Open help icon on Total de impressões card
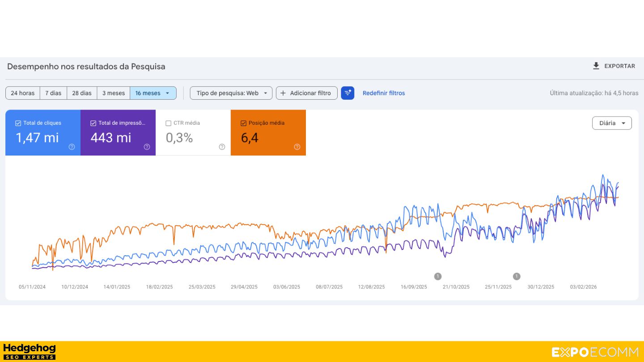This screenshot has height=362, width=644. [x=147, y=147]
